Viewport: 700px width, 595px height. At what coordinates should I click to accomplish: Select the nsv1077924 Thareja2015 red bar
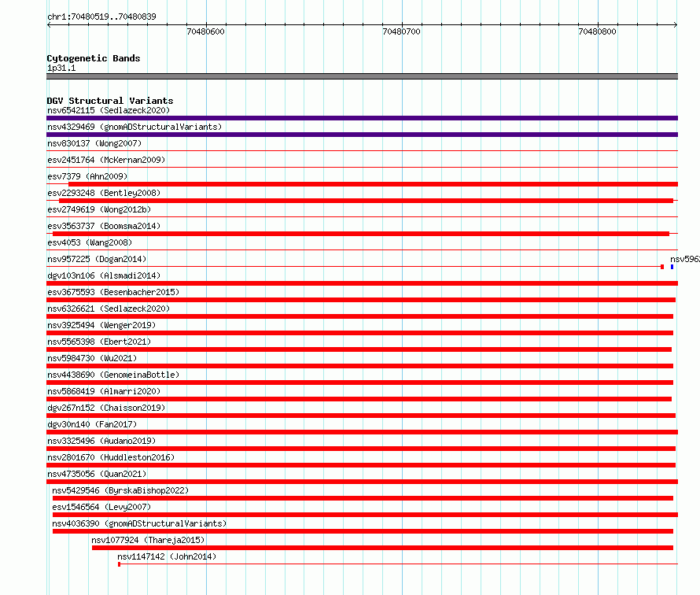(382, 548)
